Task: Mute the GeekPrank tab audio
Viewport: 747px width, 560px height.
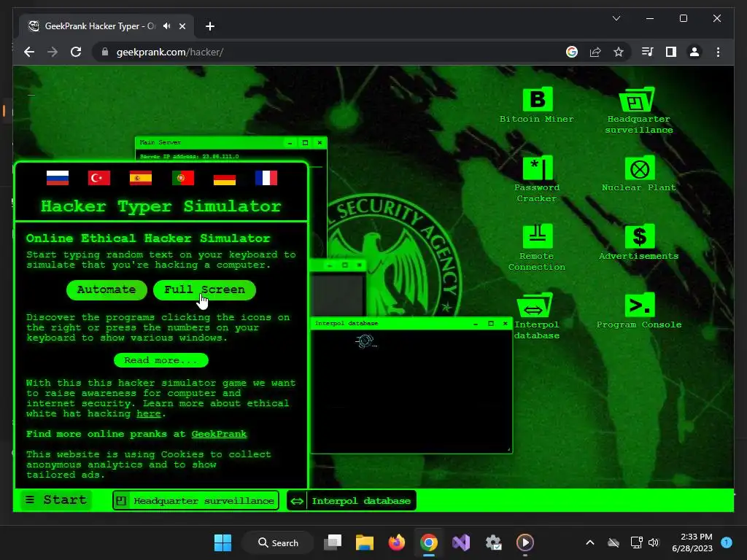Action: [167, 26]
